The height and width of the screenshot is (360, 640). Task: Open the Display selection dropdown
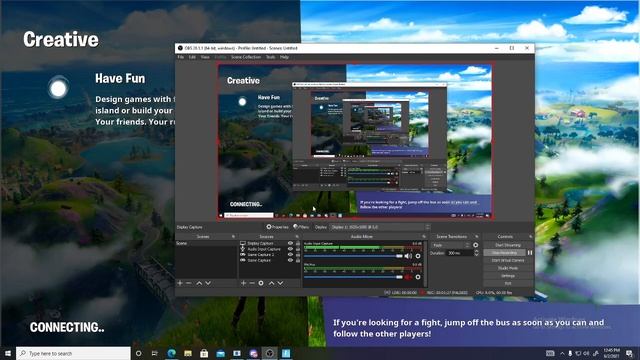(x=380, y=227)
